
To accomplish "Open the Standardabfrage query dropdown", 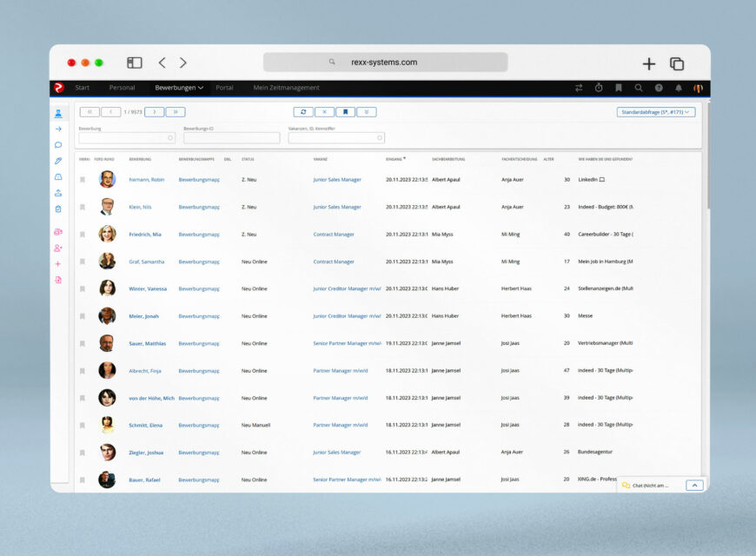I will pyautogui.click(x=656, y=112).
